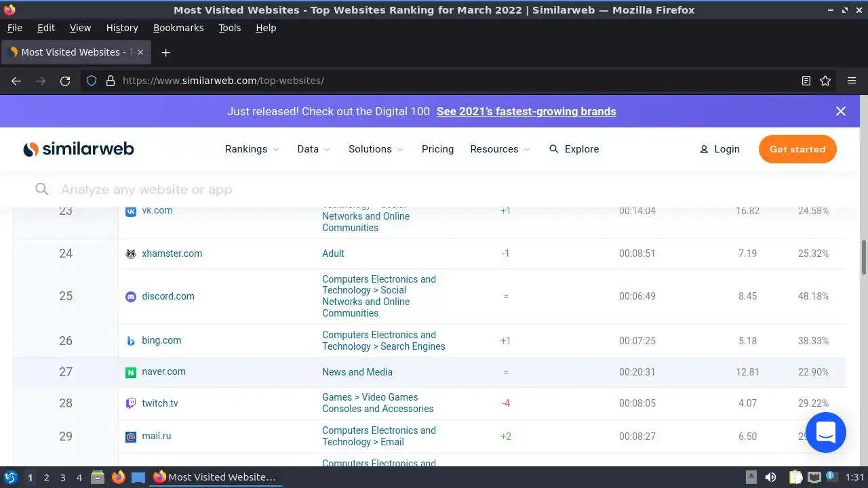Open the Pricing page

[437, 149]
